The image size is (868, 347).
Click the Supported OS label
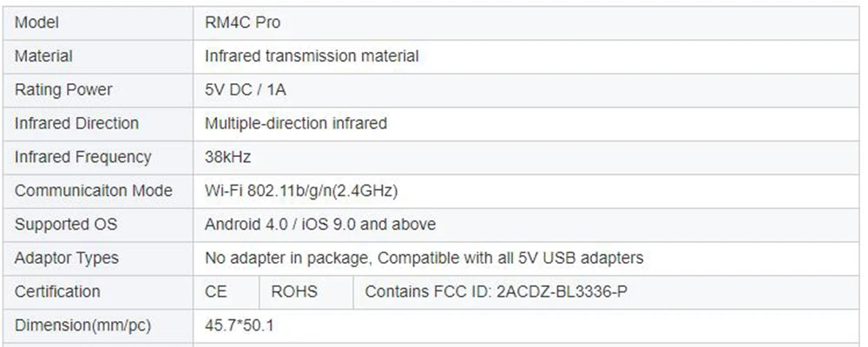tap(65, 225)
